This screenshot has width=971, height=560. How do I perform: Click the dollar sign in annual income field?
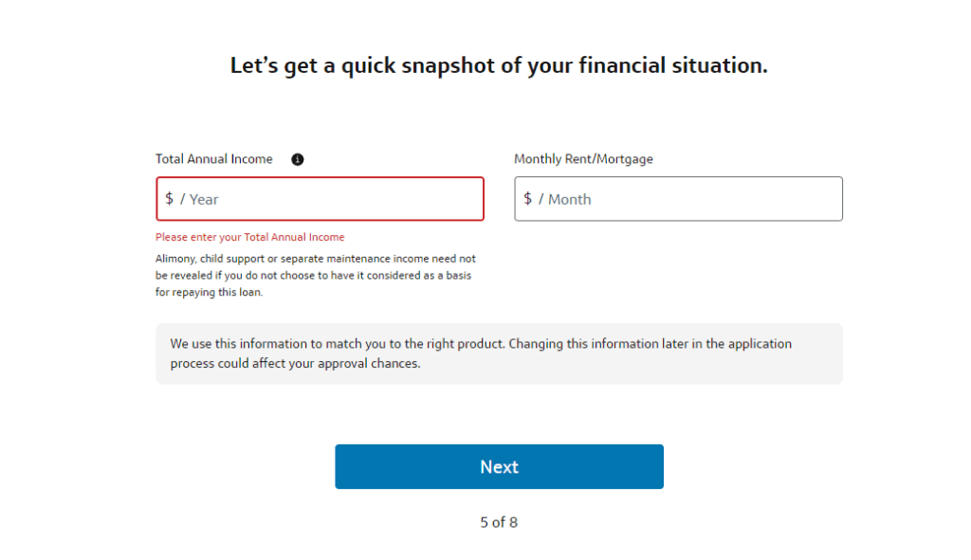coord(170,199)
